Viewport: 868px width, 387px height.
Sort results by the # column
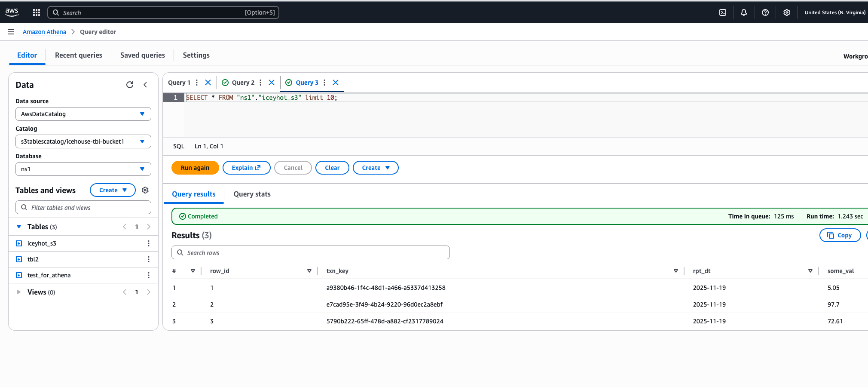point(193,271)
